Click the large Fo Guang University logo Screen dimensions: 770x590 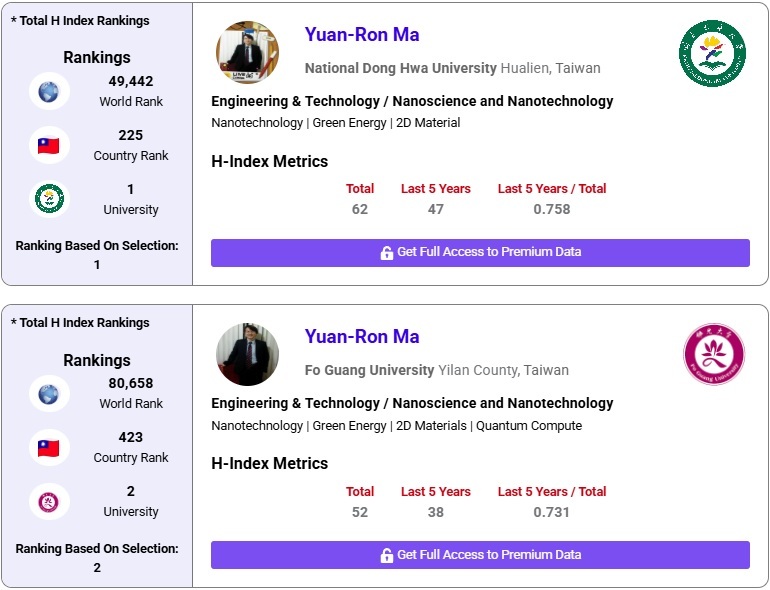[713, 355]
